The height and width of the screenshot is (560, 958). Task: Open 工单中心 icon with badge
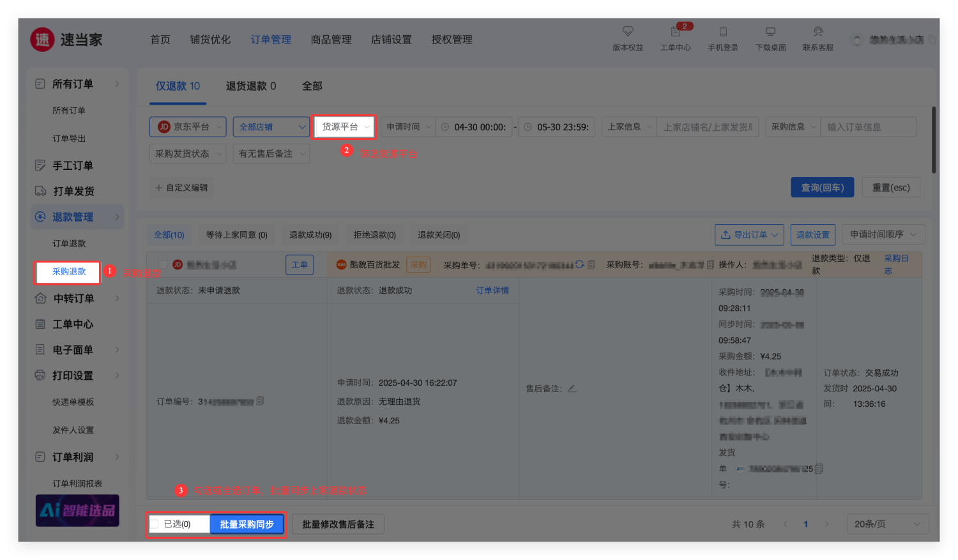point(676,31)
